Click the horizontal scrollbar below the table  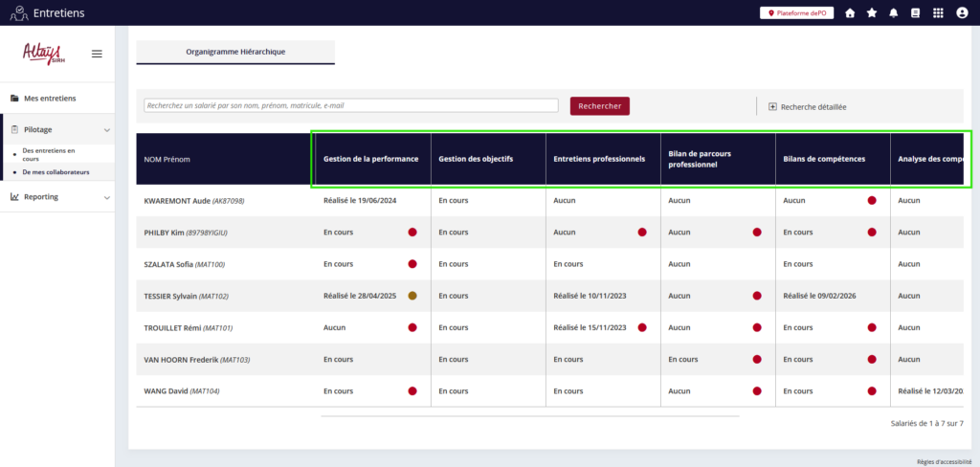click(x=529, y=416)
